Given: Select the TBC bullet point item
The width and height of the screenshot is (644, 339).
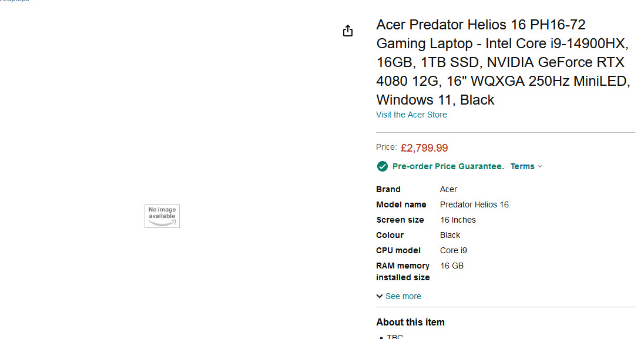Looking at the screenshot, I should 394,336.
